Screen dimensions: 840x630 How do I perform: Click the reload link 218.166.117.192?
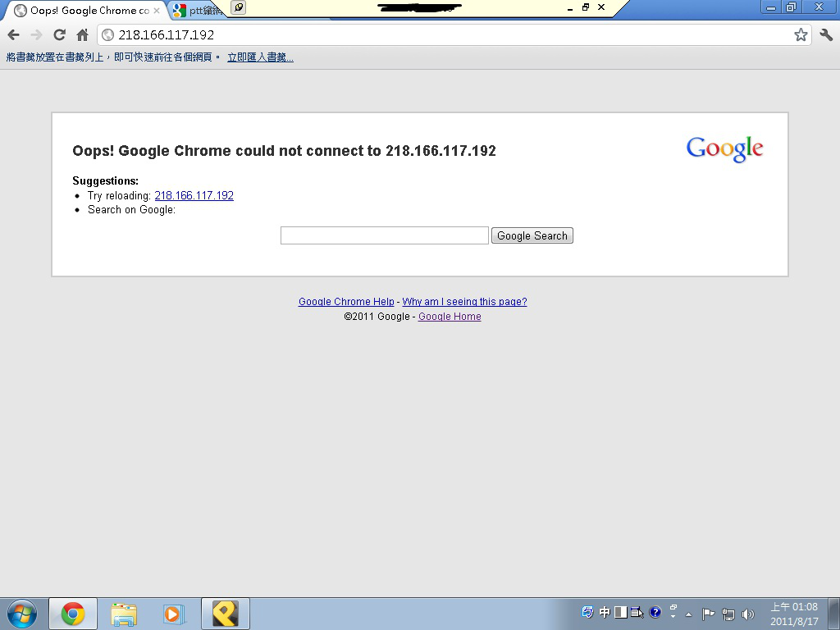pyautogui.click(x=194, y=195)
